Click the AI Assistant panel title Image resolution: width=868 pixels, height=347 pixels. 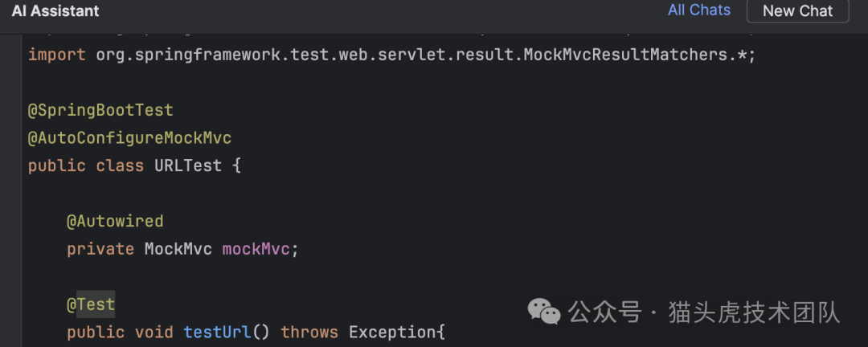pyautogui.click(x=55, y=11)
